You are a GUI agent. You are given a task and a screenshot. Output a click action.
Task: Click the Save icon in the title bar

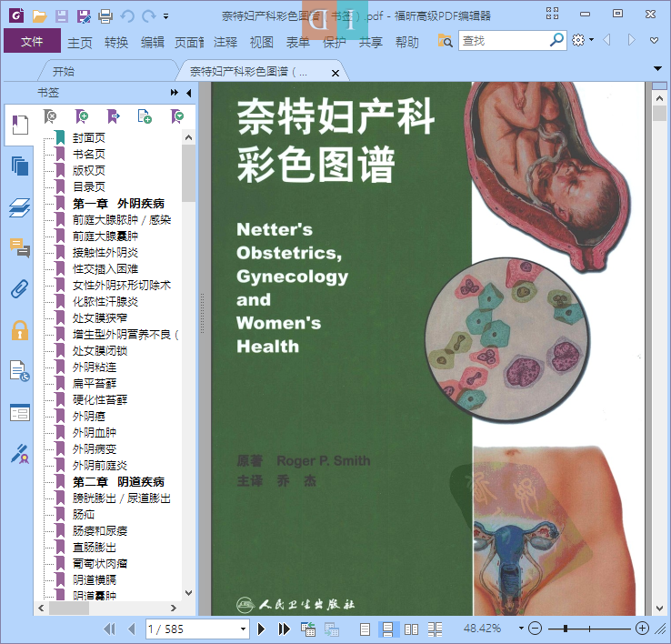coord(62,16)
